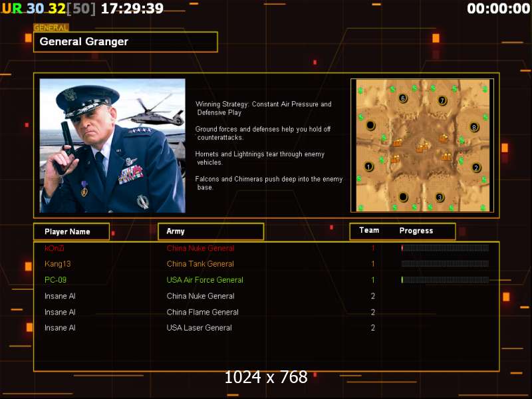Image resolution: width=532 pixels, height=399 pixels.
Task: Click the Army column header
Action: [x=211, y=231]
